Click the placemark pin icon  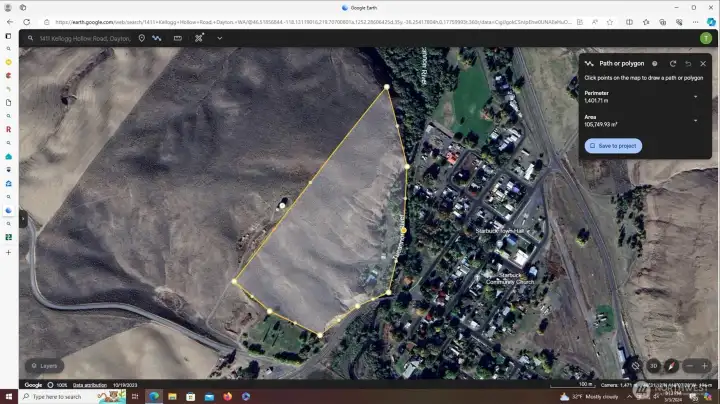pos(141,38)
